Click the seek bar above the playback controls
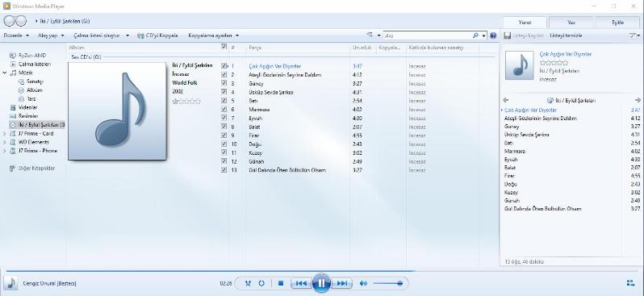The image size is (644, 296). tap(322, 271)
